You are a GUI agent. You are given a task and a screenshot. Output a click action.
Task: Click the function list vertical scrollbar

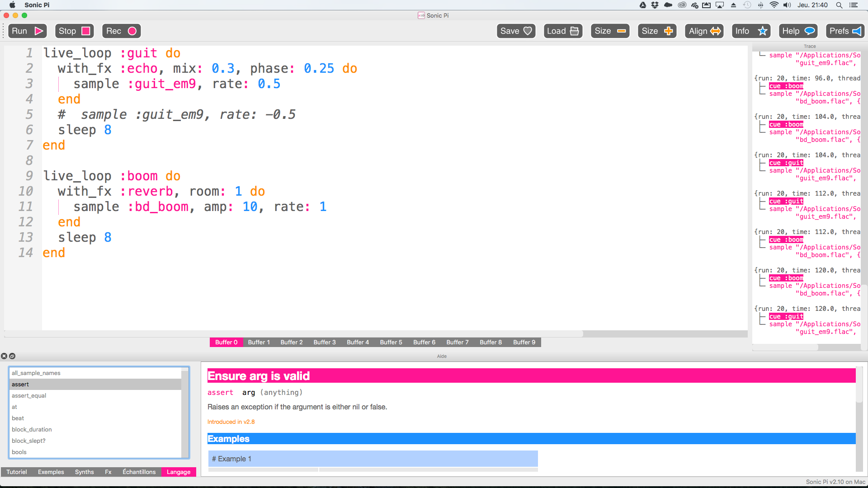pyautogui.click(x=185, y=413)
